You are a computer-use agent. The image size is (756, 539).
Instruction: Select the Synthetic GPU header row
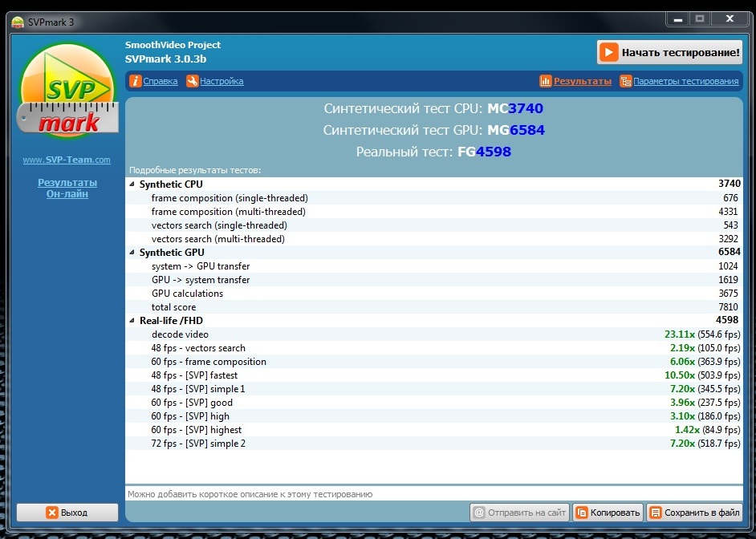point(434,253)
